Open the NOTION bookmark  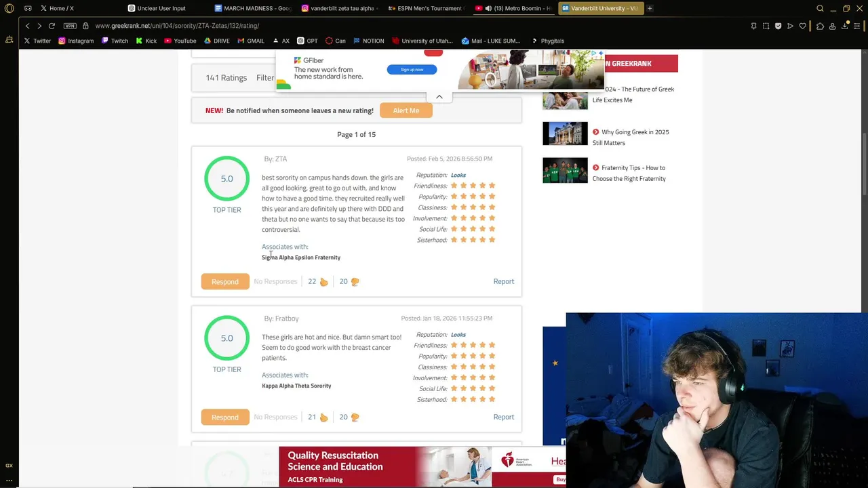click(368, 41)
